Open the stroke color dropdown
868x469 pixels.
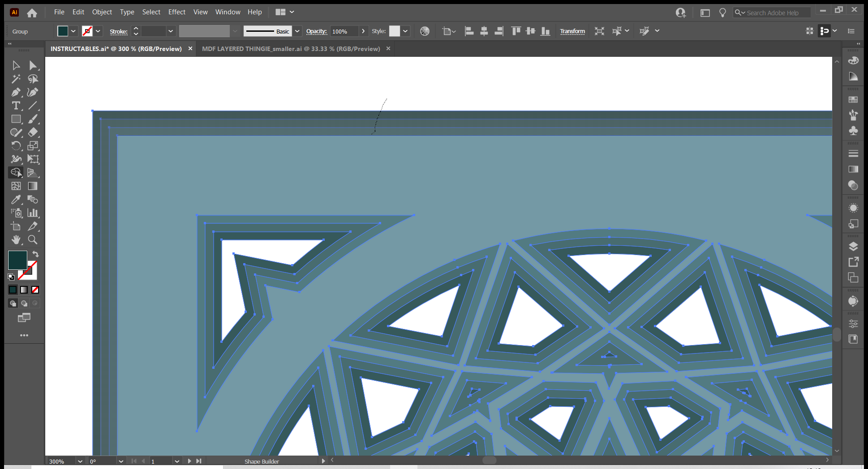click(98, 31)
